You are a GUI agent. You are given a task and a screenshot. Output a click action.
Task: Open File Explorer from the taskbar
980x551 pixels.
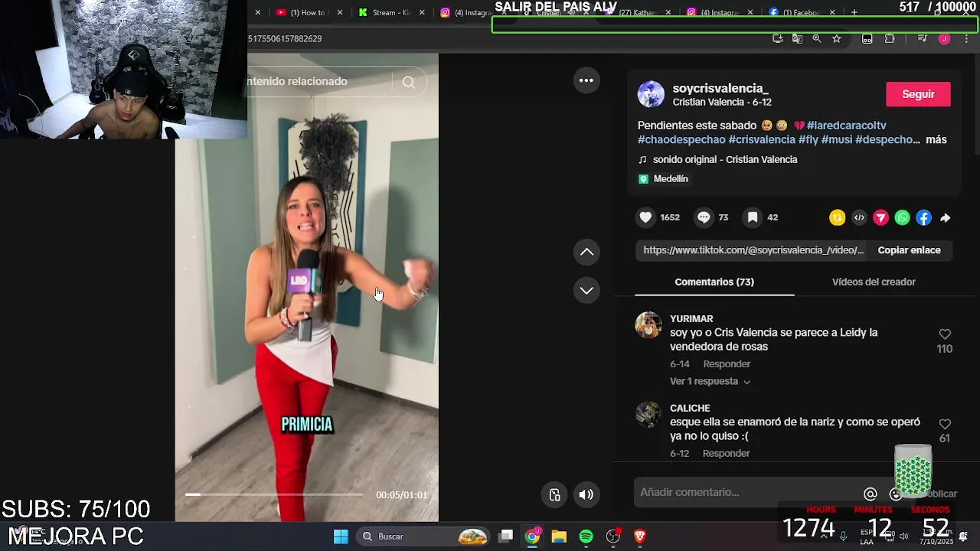click(559, 536)
